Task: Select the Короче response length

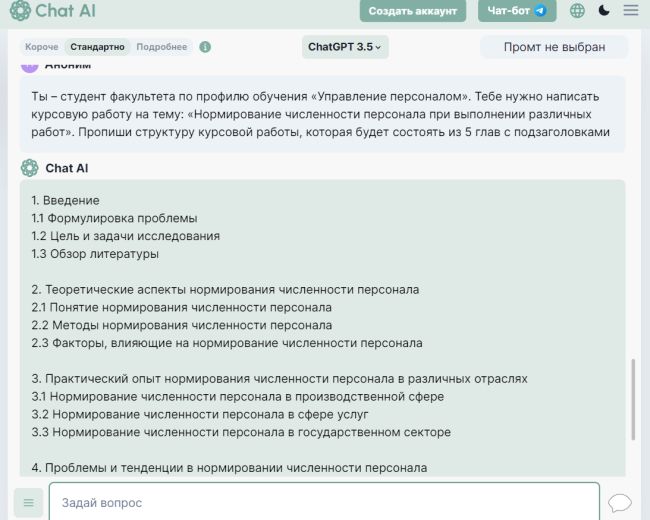Action: click(x=42, y=47)
